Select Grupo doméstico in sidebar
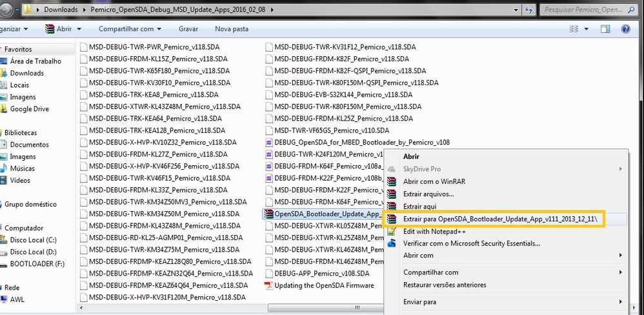 tap(30, 204)
